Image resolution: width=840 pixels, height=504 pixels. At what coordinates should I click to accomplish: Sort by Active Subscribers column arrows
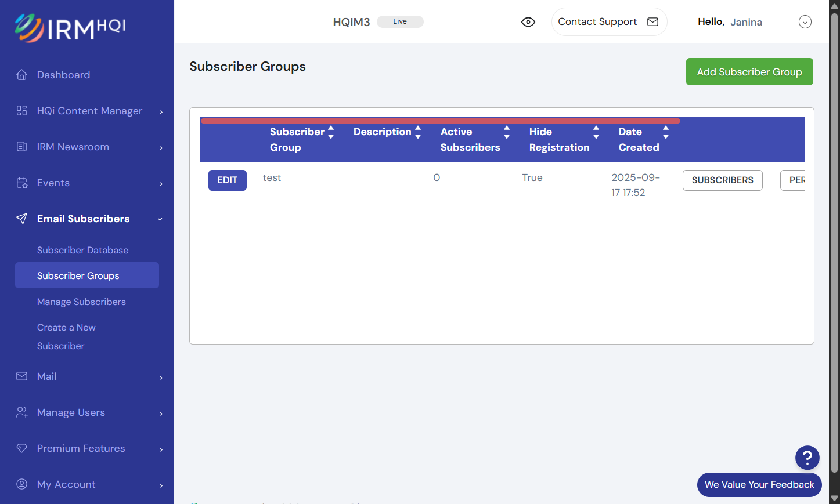click(507, 132)
